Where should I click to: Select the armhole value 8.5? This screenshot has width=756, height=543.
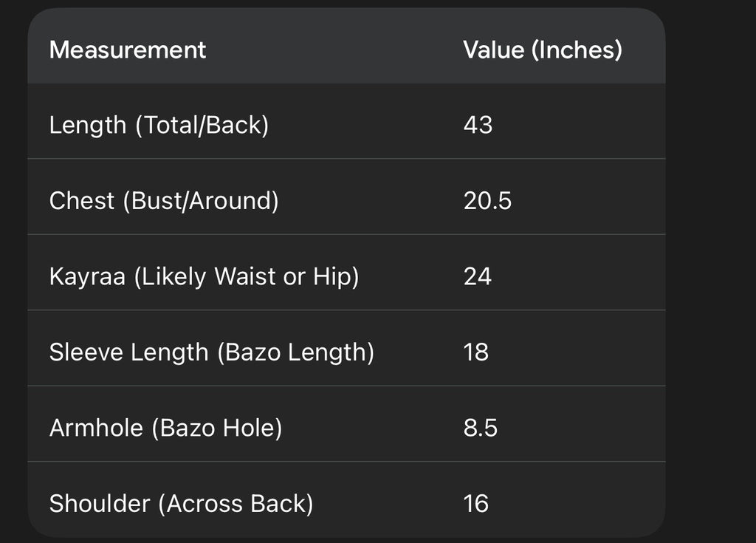pos(481,428)
